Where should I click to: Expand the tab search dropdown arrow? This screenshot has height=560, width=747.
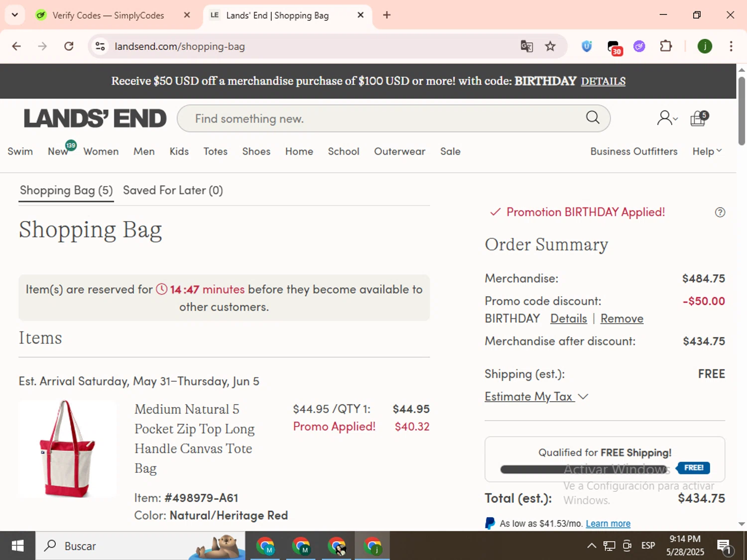[14, 15]
